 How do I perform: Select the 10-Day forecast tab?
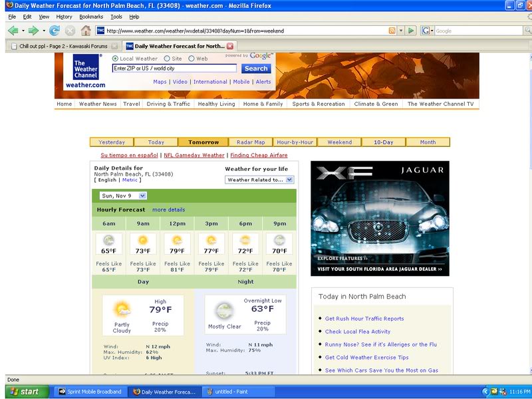(x=384, y=142)
